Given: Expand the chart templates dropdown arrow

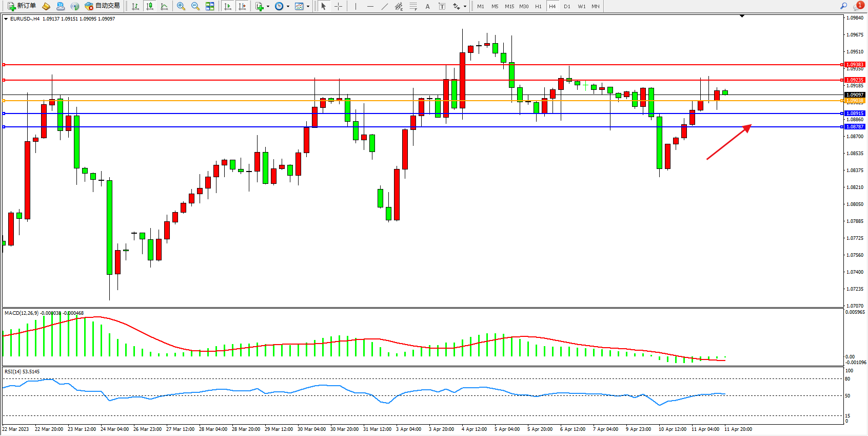Looking at the screenshot, I should pos(308,7).
